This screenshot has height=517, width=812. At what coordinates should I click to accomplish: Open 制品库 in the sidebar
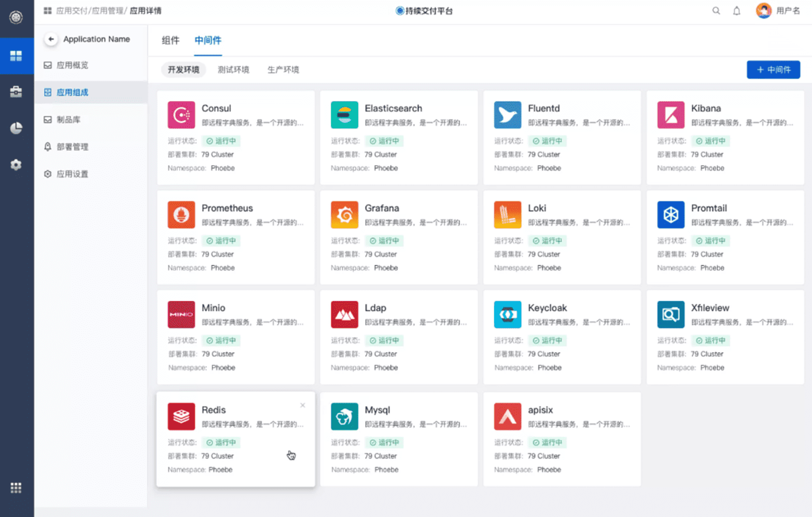91,119
